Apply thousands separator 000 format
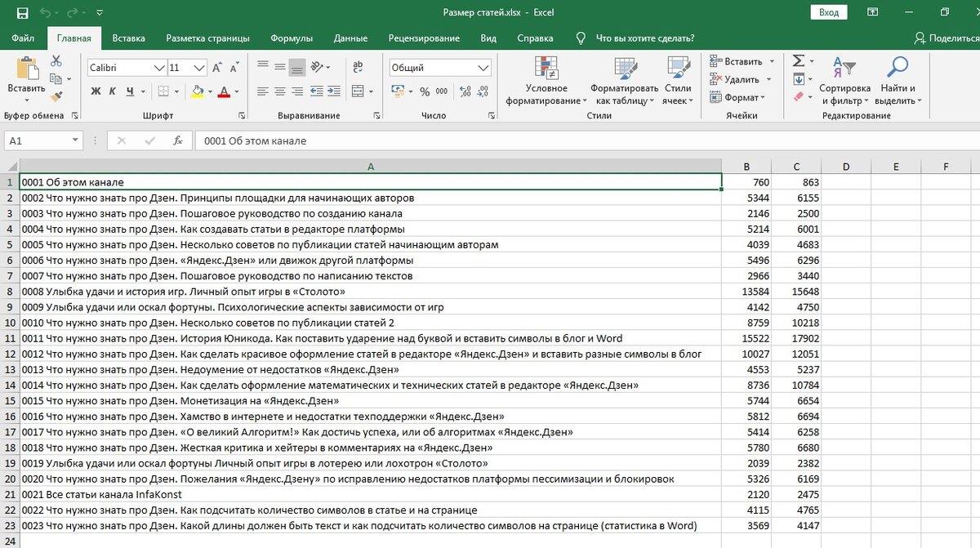The image size is (980, 548). pos(442,91)
